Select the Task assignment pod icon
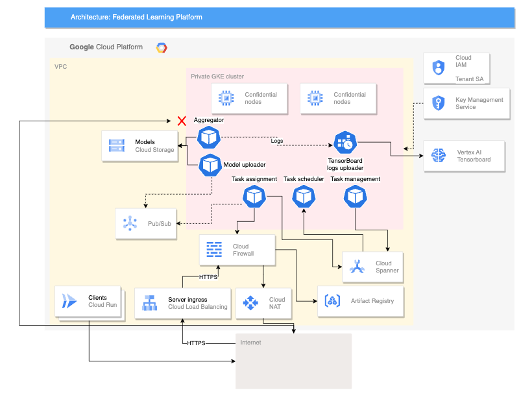532x399 pixels. [254, 196]
